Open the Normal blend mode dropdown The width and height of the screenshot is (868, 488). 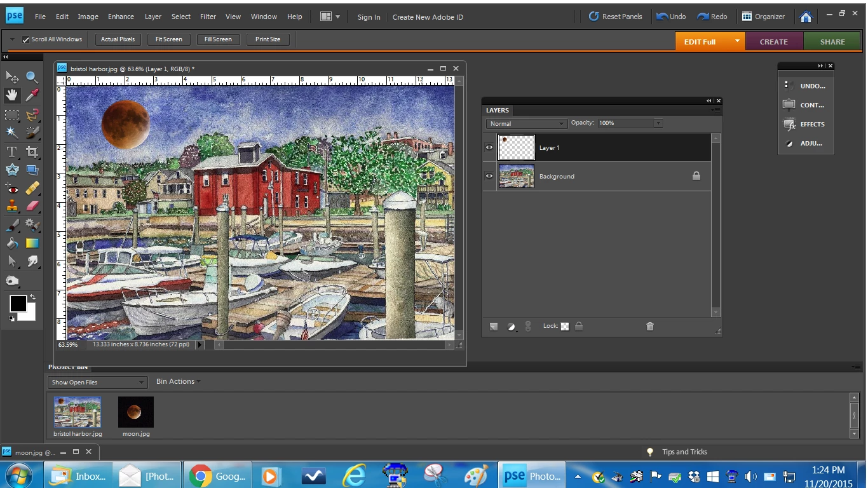coord(527,123)
